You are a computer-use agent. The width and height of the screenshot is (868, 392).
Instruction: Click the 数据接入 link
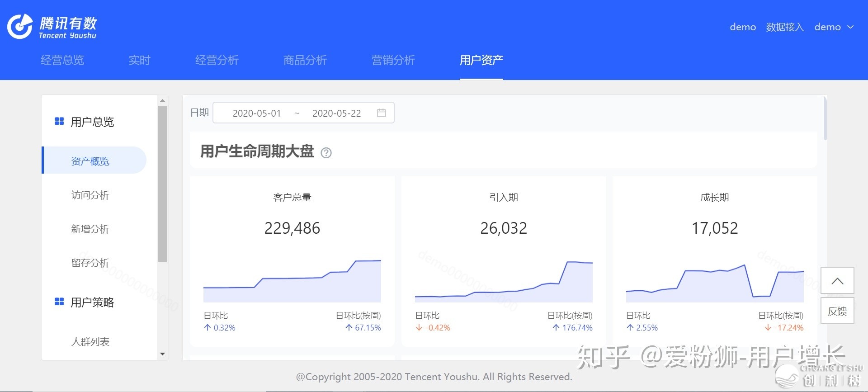click(x=785, y=27)
